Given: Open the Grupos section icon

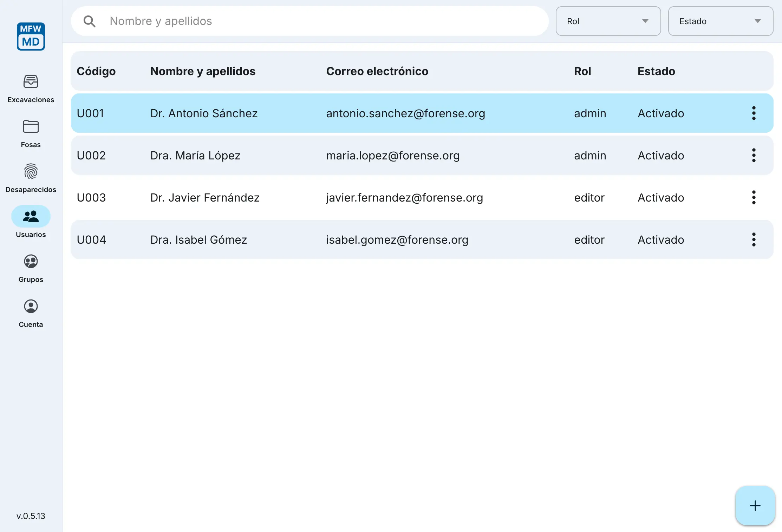Looking at the screenshot, I should coord(31,262).
